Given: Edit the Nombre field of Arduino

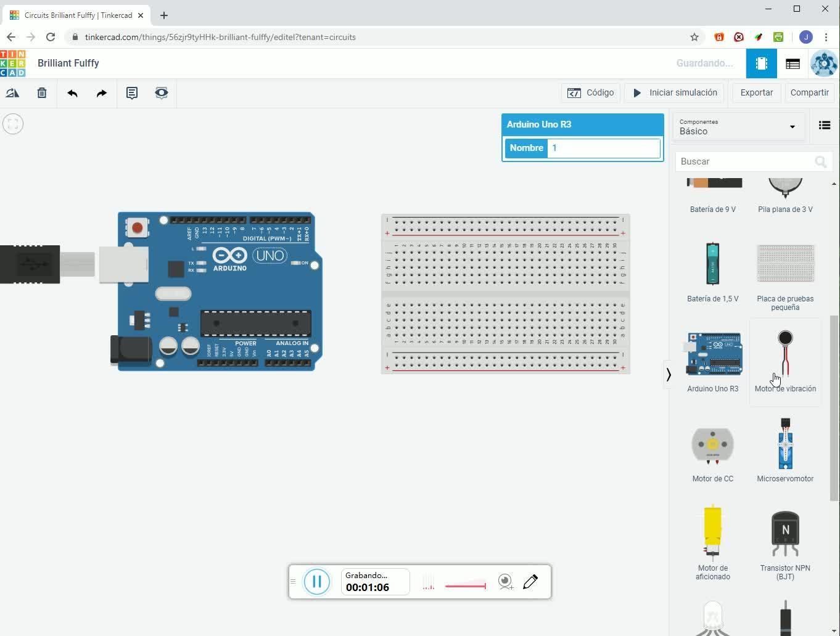Looking at the screenshot, I should [x=604, y=148].
